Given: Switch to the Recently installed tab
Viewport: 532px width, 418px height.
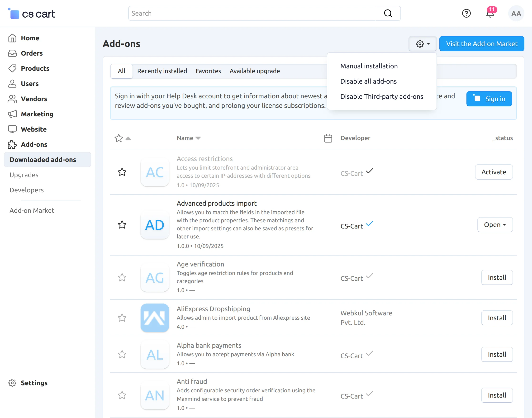Looking at the screenshot, I should (162, 71).
